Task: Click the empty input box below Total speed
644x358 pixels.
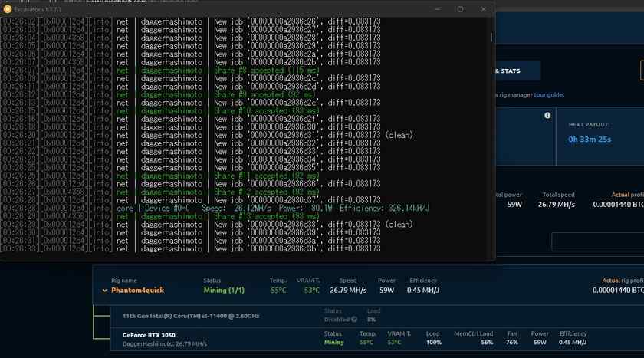Action: (x=597, y=241)
